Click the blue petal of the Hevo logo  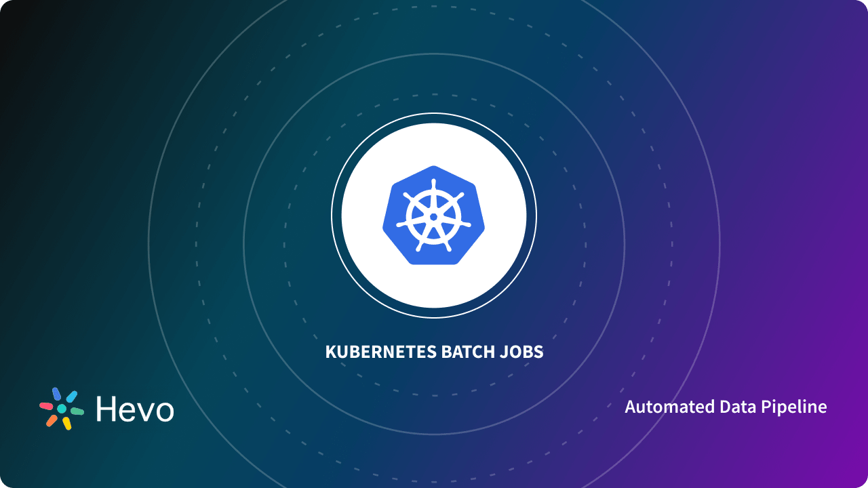point(57,394)
